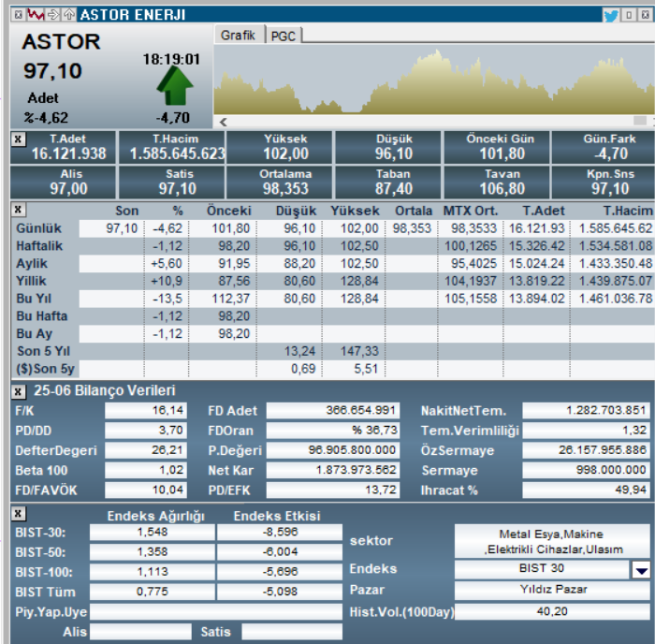Click the MTX Ort. column header
Viewport: 655px width, 644px height.
click(x=471, y=211)
